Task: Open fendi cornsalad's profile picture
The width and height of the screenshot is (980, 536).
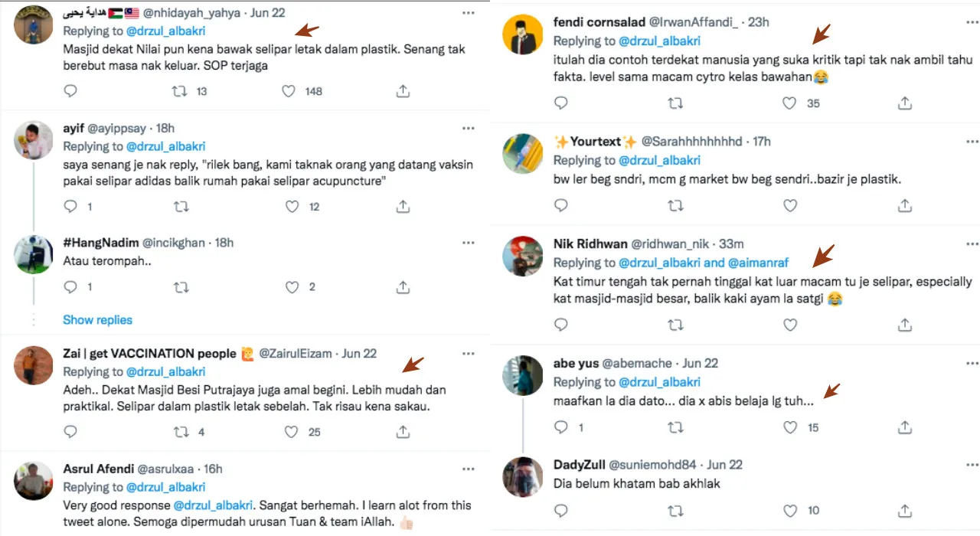Action: point(523,35)
